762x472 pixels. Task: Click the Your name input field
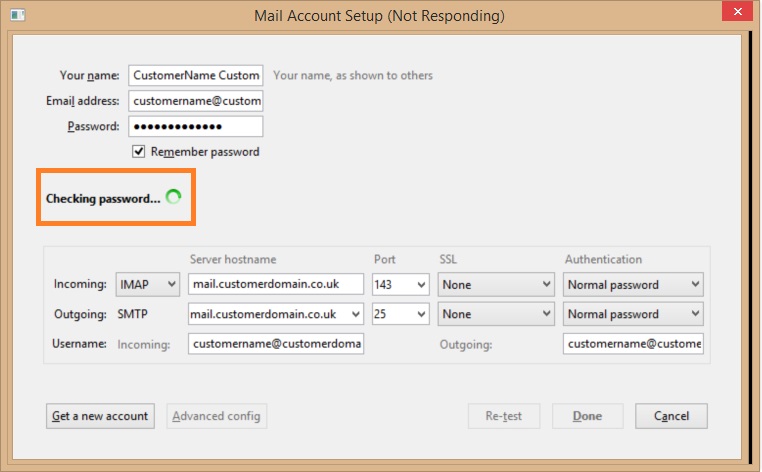[x=195, y=75]
